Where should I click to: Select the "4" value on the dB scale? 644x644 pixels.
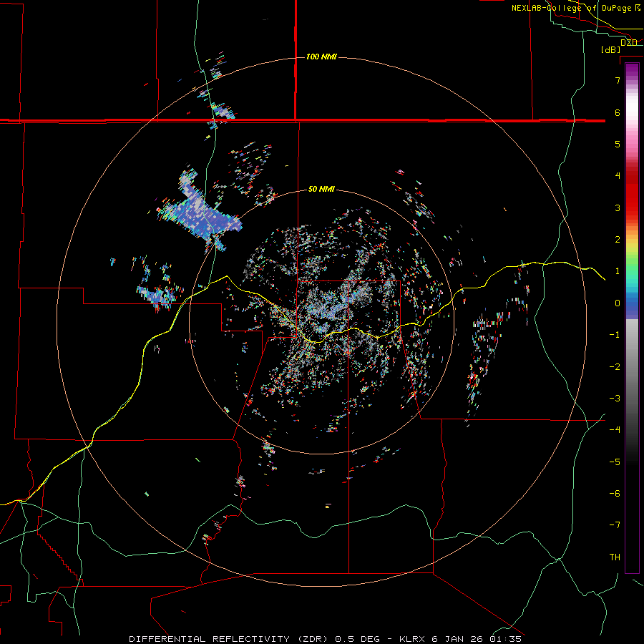(x=618, y=176)
